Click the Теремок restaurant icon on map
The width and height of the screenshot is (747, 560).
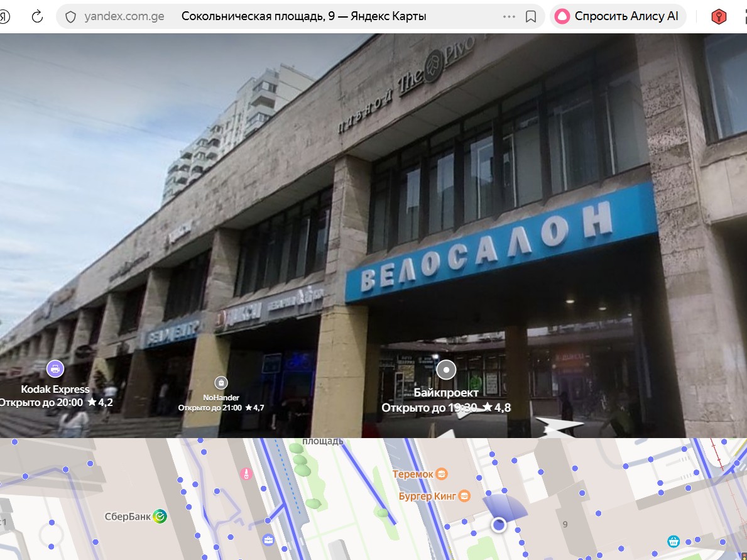(x=442, y=474)
